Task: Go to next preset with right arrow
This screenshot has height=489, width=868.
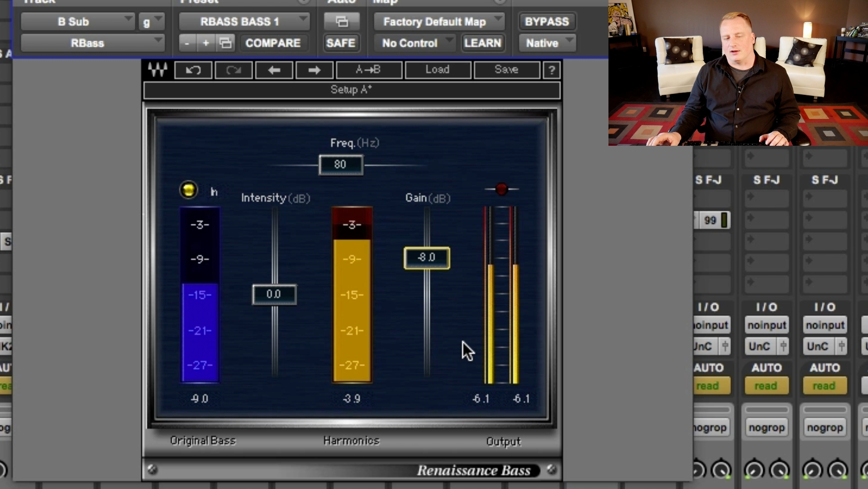Action: pos(314,70)
